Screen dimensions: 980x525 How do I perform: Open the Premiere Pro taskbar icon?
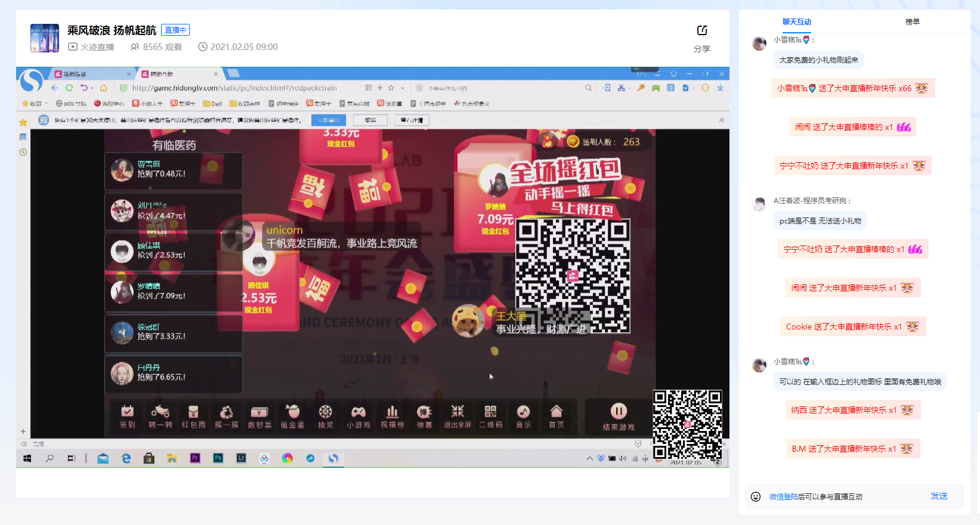(195, 458)
